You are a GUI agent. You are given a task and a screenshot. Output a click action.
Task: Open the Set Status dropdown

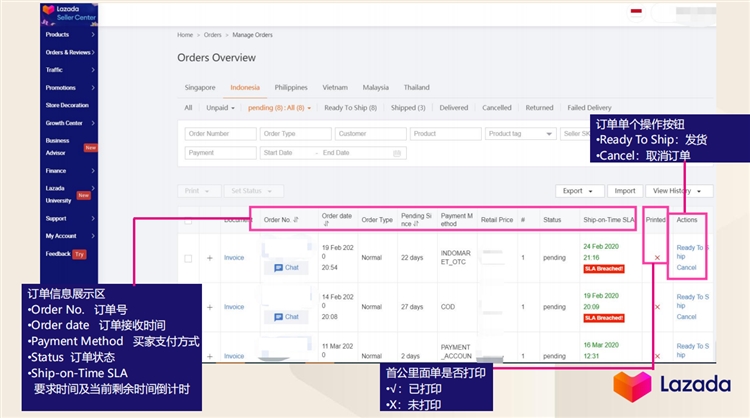pos(254,191)
